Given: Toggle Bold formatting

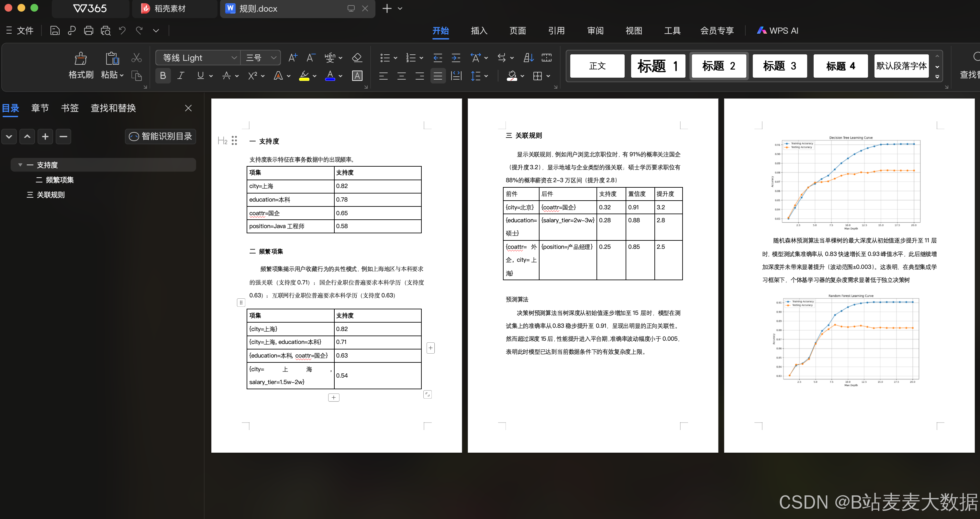Looking at the screenshot, I should pos(163,76).
